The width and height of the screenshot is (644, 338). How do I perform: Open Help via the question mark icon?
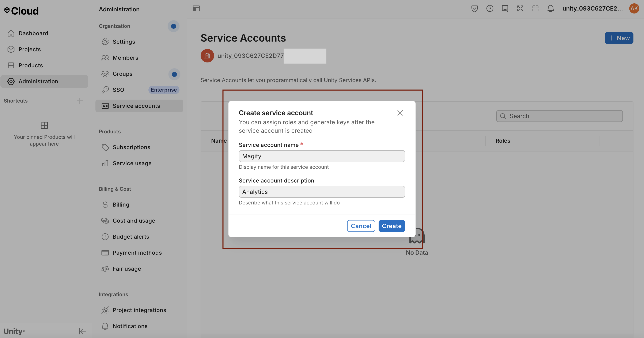(x=490, y=8)
